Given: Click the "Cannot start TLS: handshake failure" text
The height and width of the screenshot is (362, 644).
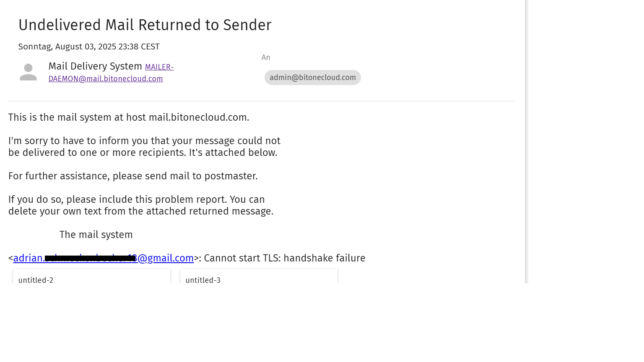Looking at the screenshot, I should tap(284, 258).
